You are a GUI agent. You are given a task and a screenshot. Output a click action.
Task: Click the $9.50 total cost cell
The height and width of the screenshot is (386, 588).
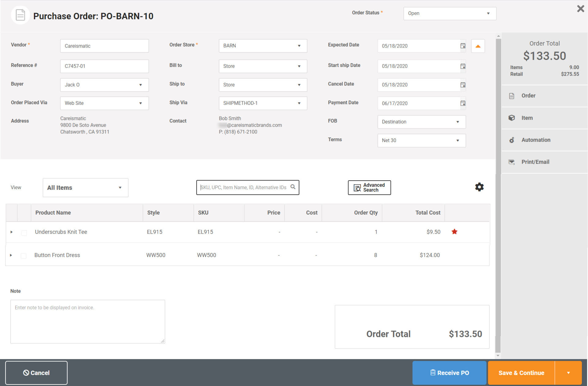point(433,232)
